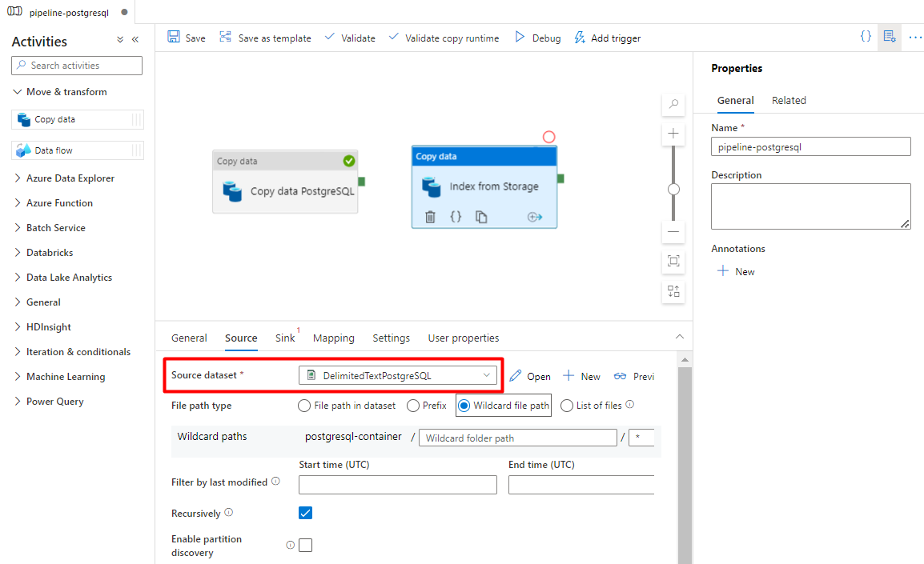Image resolution: width=924 pixels, height=564 pixels.
Task: Click Start time (UTC) field
Action: point(398,485)
